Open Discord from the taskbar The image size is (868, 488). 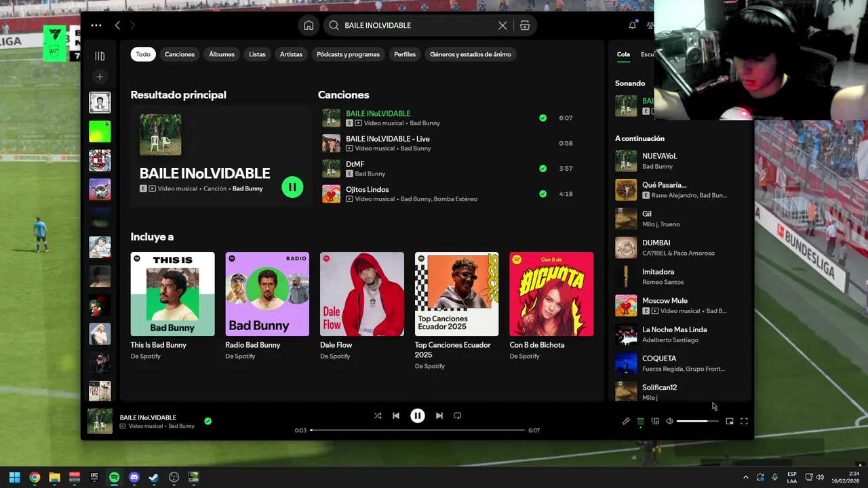point(134,477)
